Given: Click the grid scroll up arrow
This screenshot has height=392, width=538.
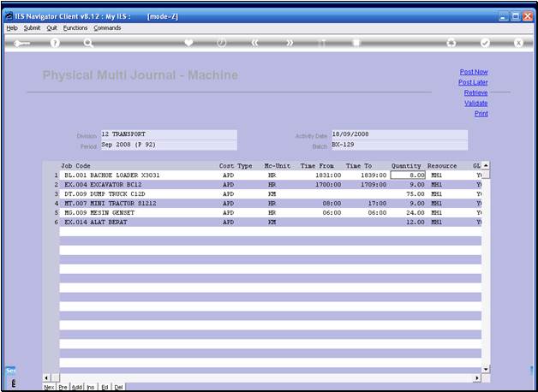Looking at the screenshot, I should [486, 165].
